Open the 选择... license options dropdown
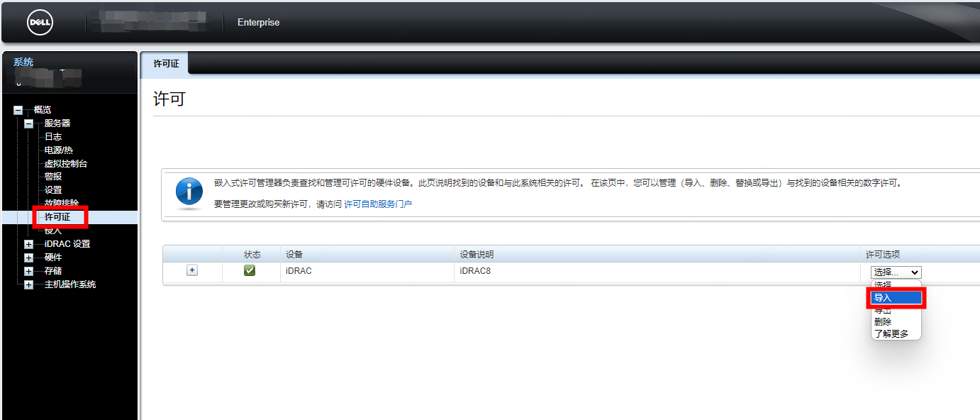 tap(896, 272)
